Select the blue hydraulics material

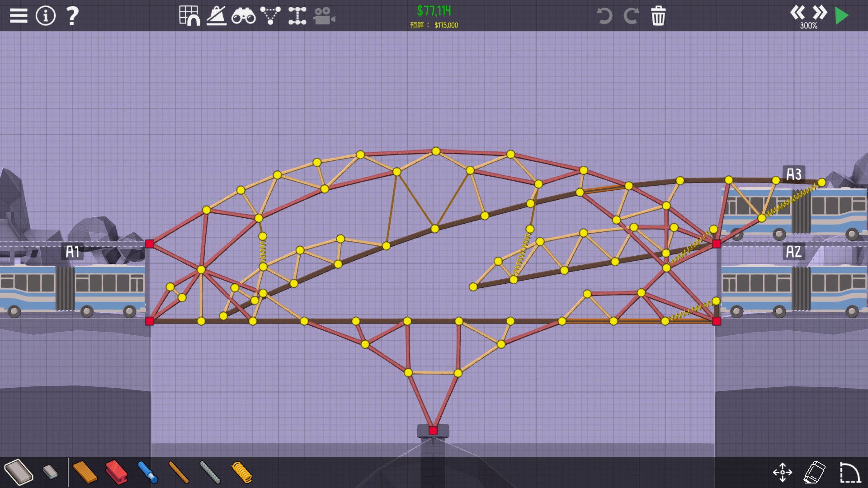(147, 472)
